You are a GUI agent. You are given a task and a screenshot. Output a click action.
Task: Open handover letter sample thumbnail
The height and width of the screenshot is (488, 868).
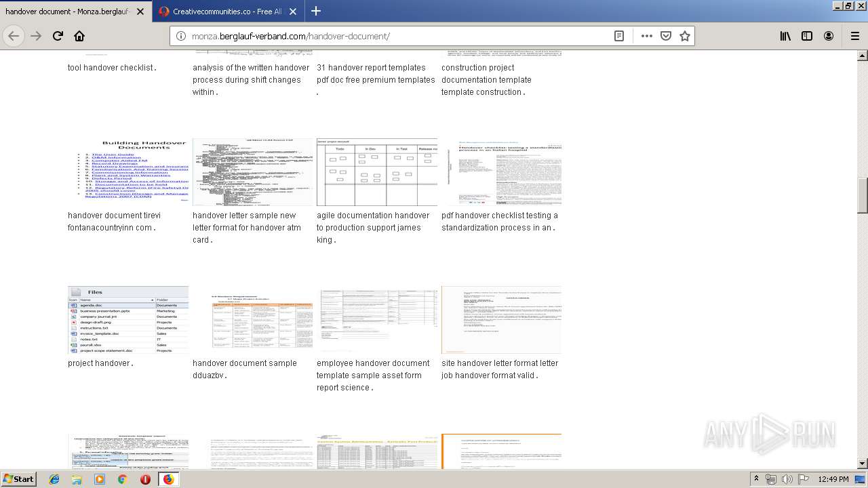pos(253,171)
